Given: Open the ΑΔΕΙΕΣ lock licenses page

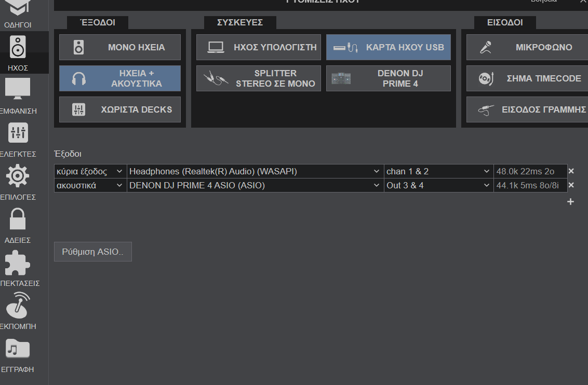Looking at the screenshot, I should pos(18,225).
